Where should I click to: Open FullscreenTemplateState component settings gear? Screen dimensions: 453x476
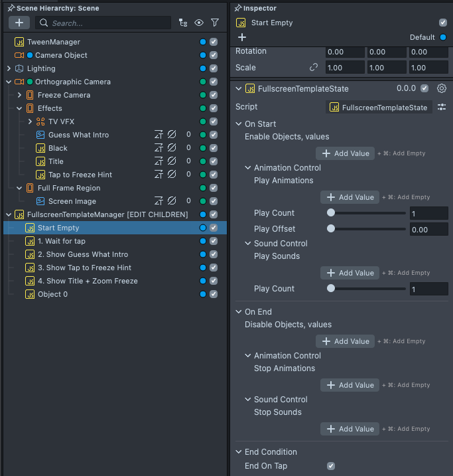(x=442, y=88)
